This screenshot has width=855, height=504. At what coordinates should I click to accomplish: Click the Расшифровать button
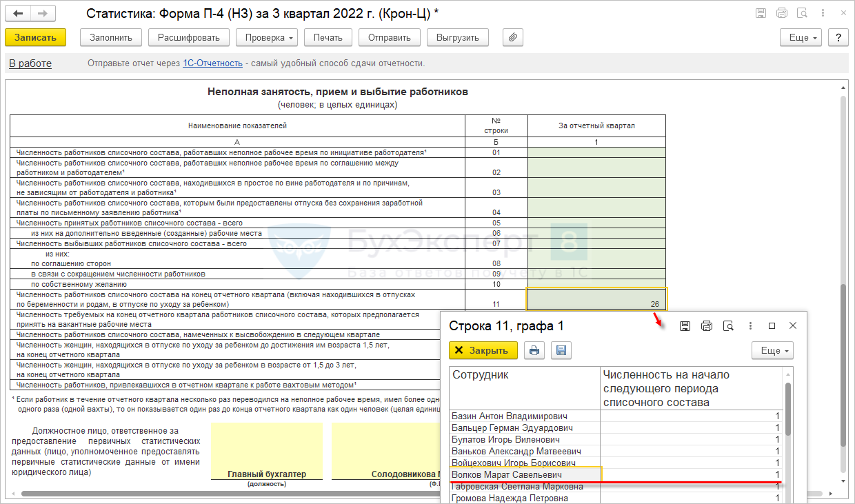(x=188, y=38)
